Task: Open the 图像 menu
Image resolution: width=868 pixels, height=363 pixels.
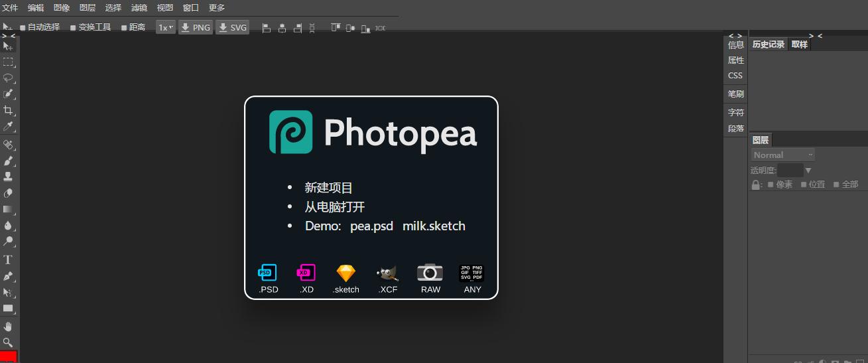Action: [x=62, y=8]
